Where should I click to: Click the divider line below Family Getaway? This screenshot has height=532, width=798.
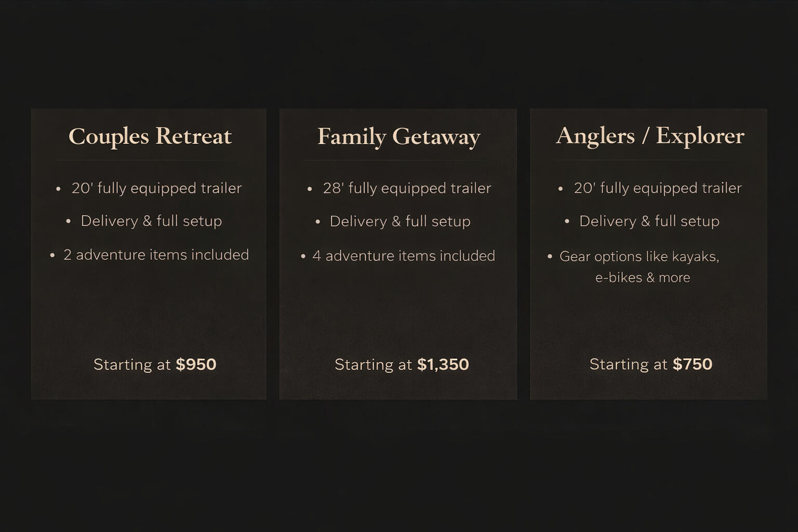coord(398,160)
